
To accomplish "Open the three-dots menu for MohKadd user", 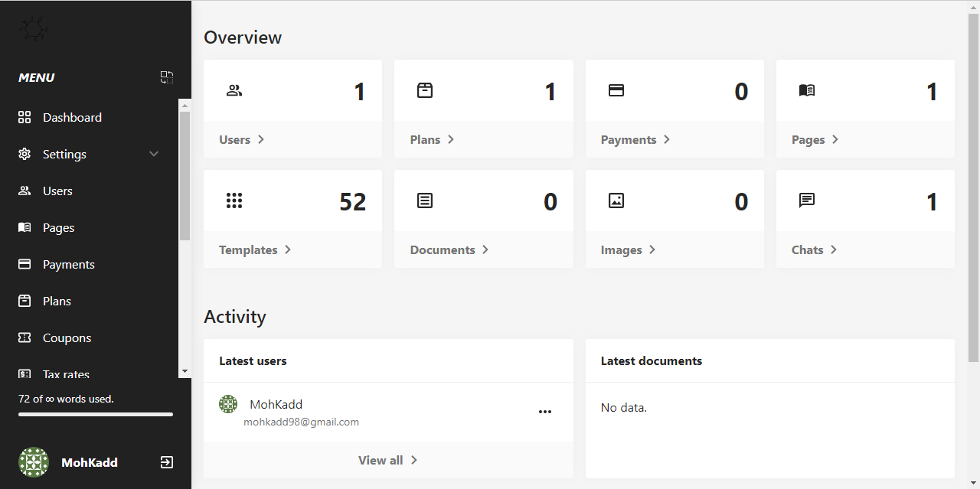I will pyautogui.click(x=544, y=412).
